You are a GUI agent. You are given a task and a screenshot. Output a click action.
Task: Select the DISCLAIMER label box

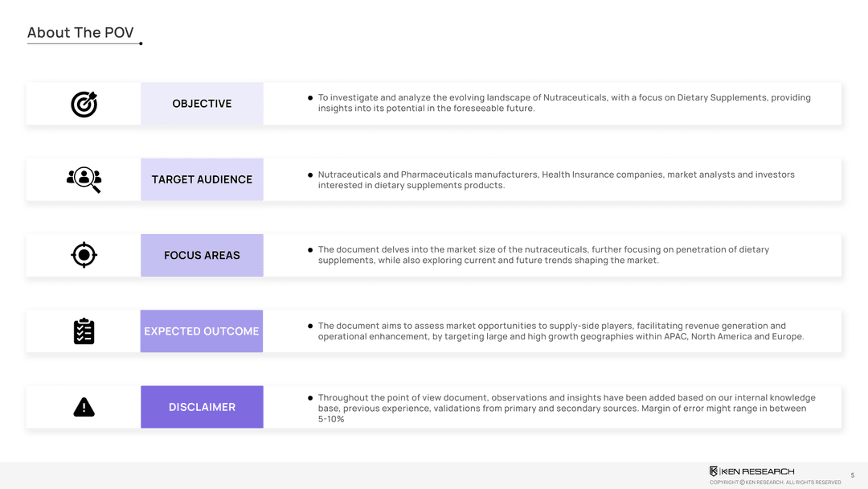pos(202,407)
